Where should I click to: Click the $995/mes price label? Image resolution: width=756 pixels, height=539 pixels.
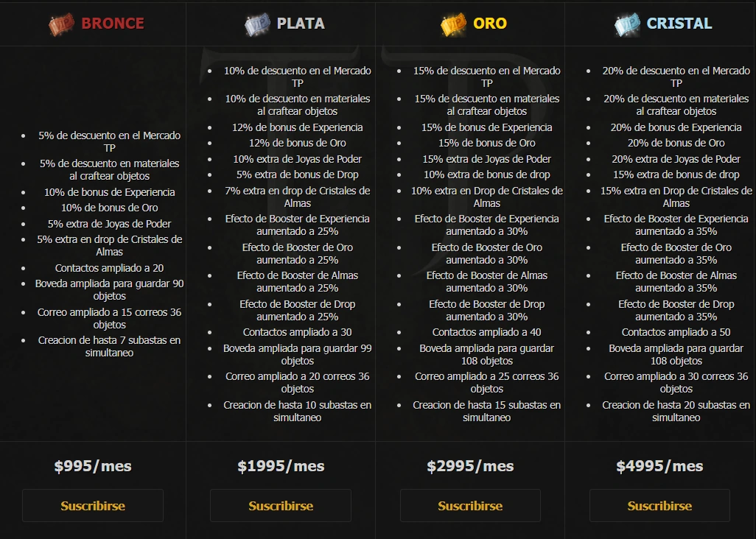[x=93, y=466]
